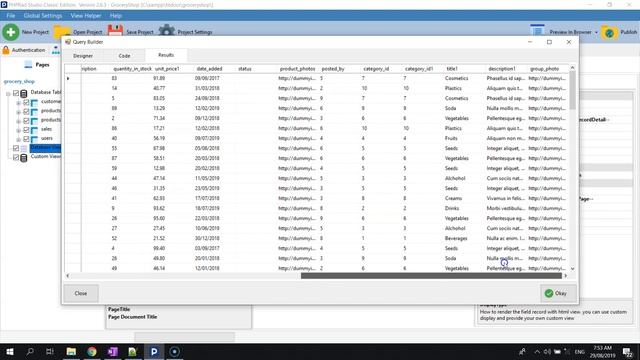Click the green New Project plus icon

(11, 32)
